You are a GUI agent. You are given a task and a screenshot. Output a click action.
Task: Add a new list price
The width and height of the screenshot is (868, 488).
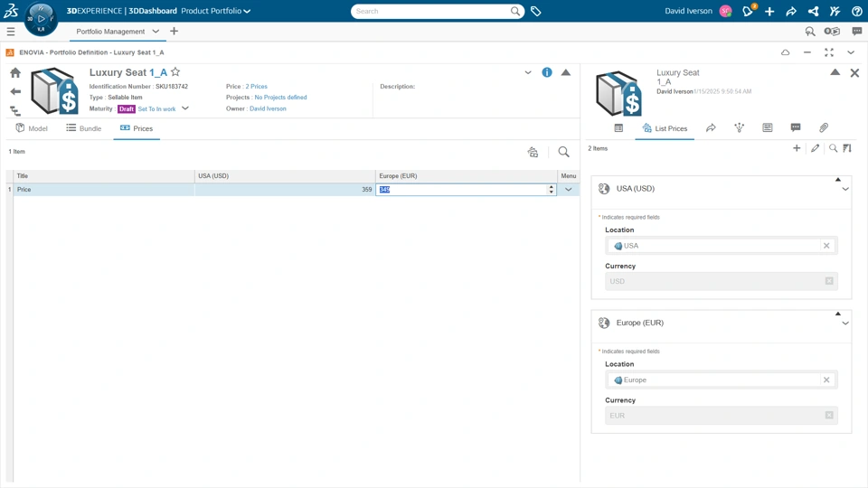(x=797, y=147)
